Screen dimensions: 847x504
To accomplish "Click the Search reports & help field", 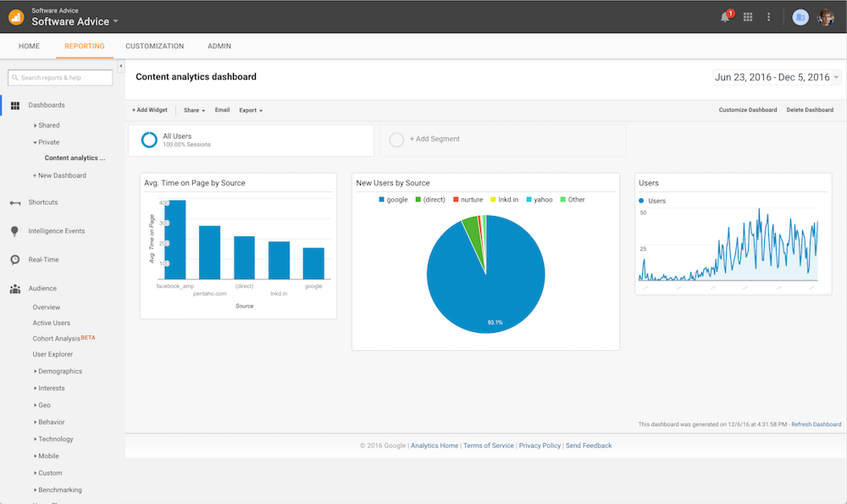I will click(x=60, y=78).
